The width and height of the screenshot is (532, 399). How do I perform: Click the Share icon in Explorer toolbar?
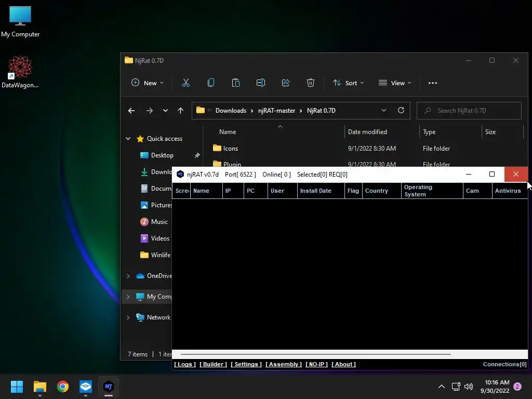[x=286, y=83]
